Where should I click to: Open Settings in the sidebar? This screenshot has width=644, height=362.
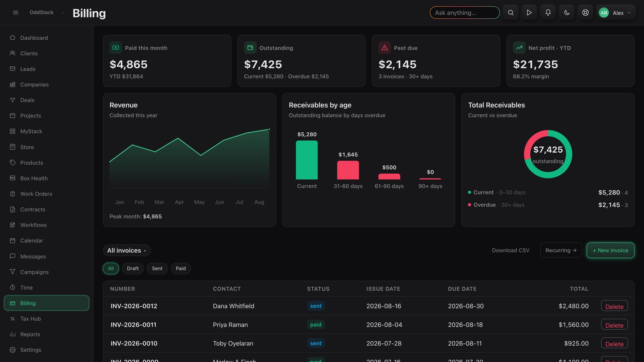pyautogui.click(x=46, y=350)
